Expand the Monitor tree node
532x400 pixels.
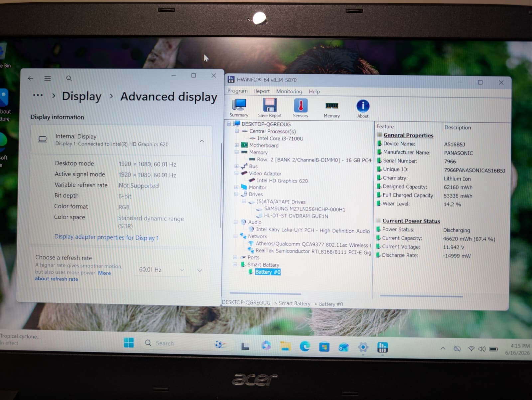tap(236, 187)
